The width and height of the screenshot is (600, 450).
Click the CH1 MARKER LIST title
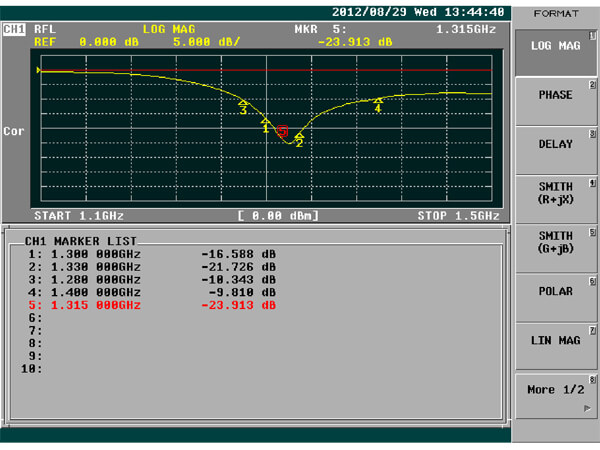tap(80, 241)
